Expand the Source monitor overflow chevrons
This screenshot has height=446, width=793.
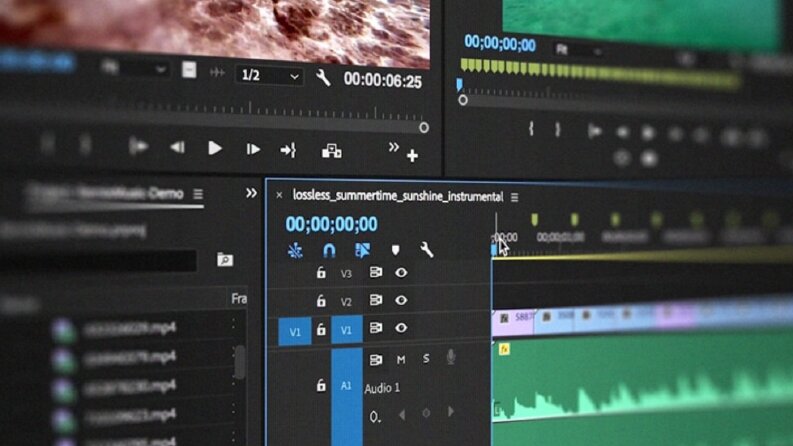point(393,147)
